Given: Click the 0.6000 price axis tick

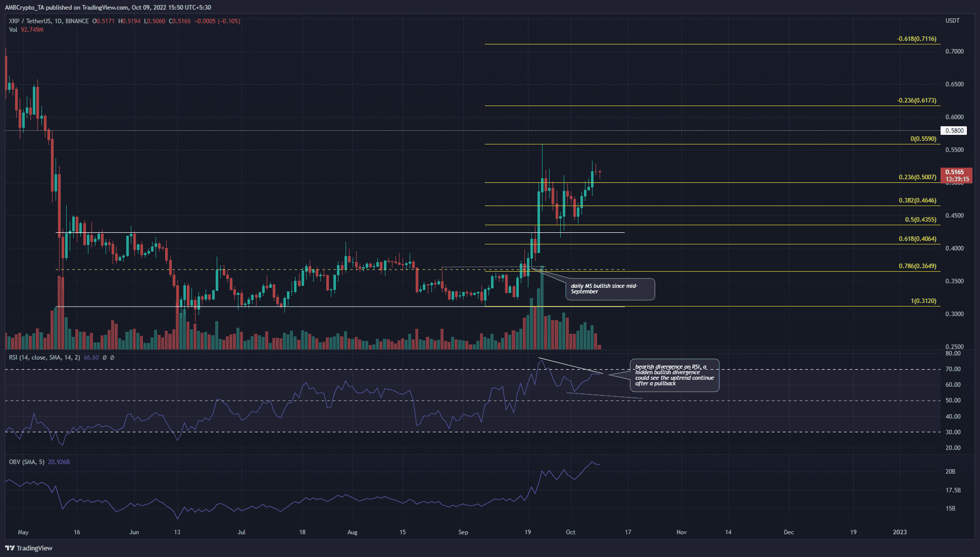Looking at the screenshot, I should tap(954, 117).
